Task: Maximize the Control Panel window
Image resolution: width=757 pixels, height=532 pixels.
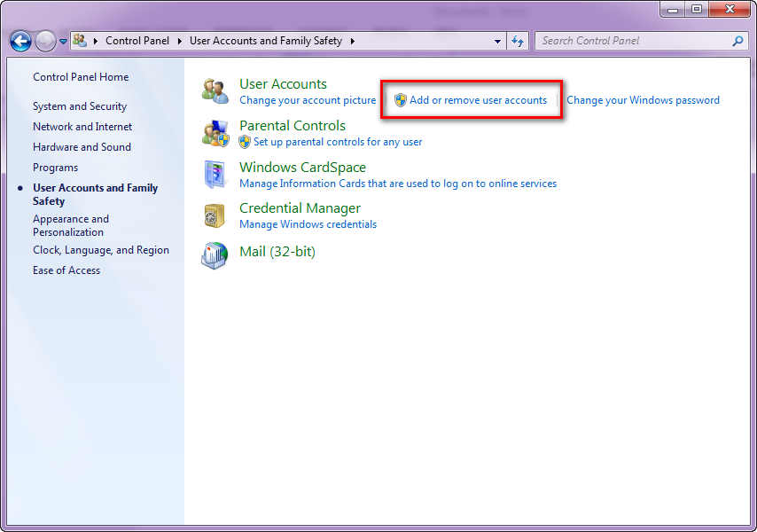Action: (x=697, y=9)
